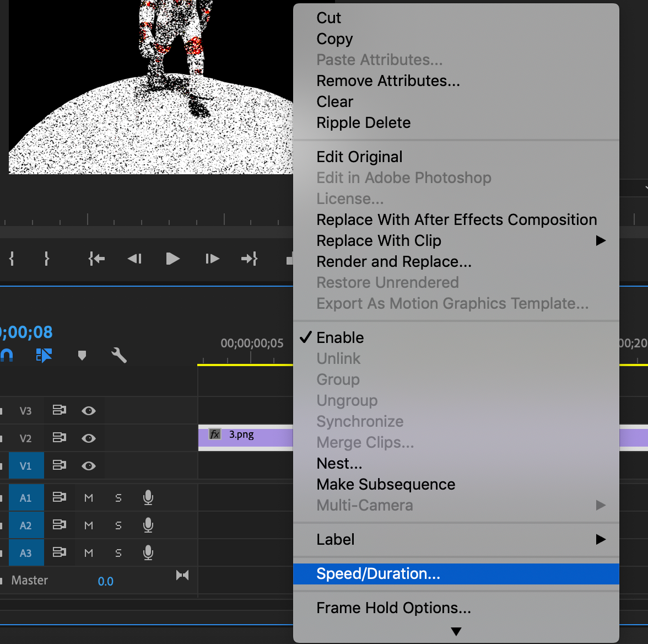Click Go to Out point button

(250, 259)
